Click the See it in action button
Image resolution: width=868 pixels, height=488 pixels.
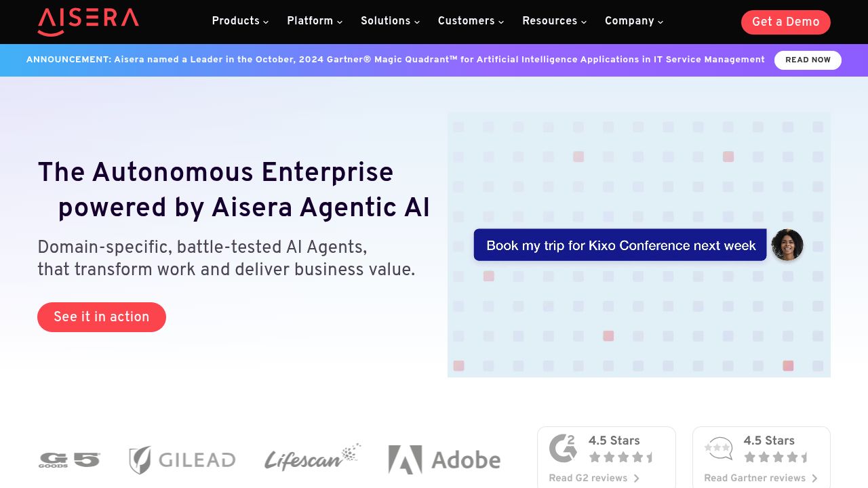point(102,317)
